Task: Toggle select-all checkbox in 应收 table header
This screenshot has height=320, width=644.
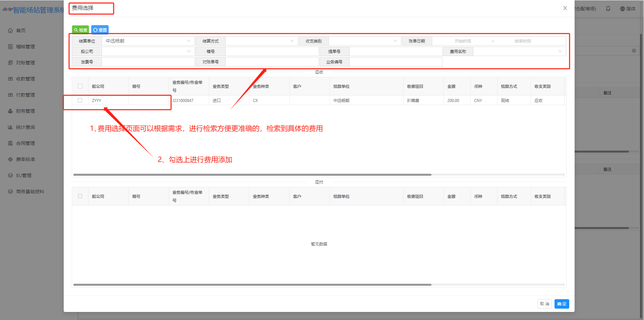Action: pyautogui.click(x=80, y=86)
